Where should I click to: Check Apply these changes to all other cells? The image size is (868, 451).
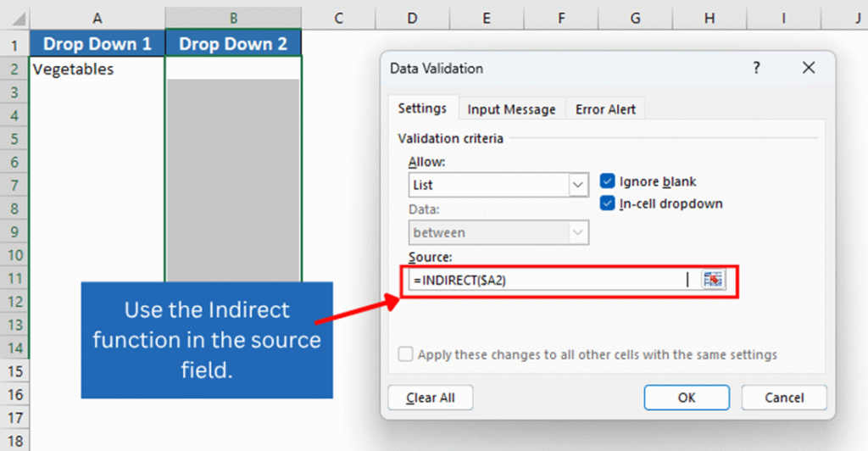coord(405,354)
